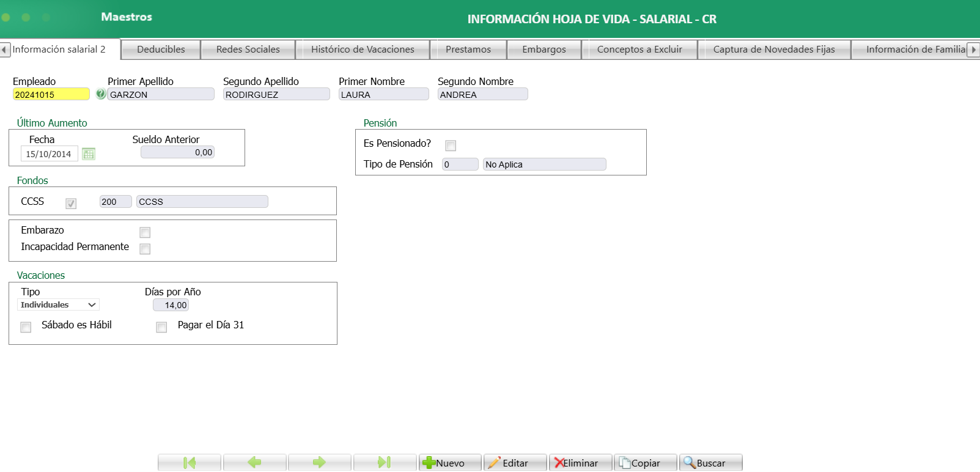This screenshot has height=472, width=980.
Task: Click the Copiar button
Action: pos(645,463)
